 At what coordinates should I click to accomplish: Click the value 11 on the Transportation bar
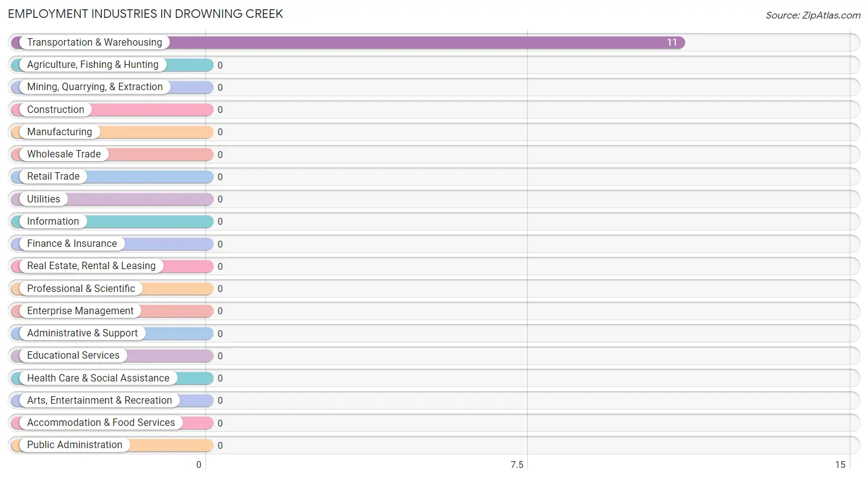pyautogui.click(x=672, y=43)
